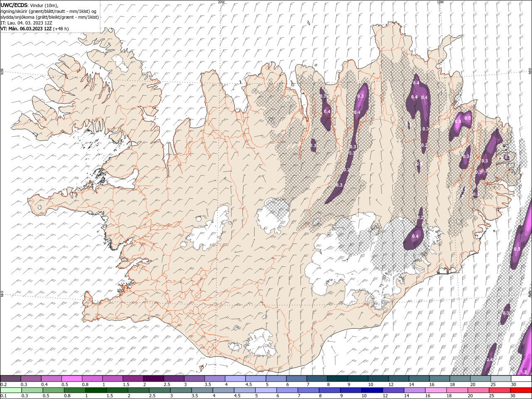Click the UWC/ECDS title text
Image resolution: width=532 pixels, height=399 pixels.
point(14,5)
